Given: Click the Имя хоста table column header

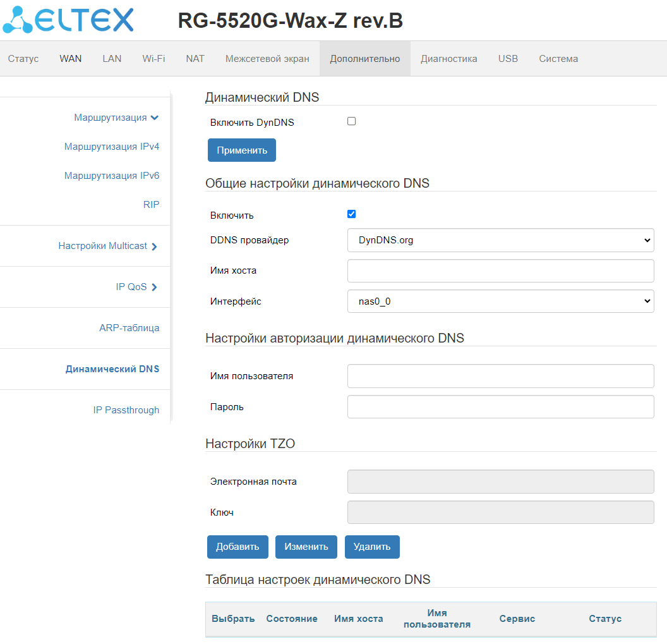Looking at the screenshot, I should (359, 619).
